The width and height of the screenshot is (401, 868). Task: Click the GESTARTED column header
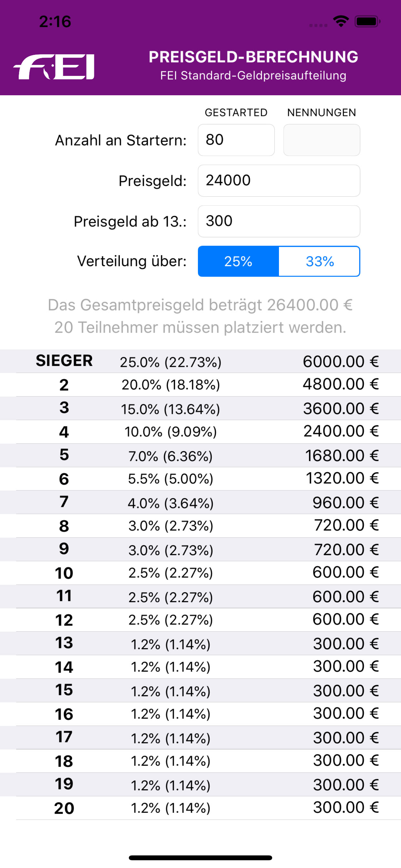point(236,112)
